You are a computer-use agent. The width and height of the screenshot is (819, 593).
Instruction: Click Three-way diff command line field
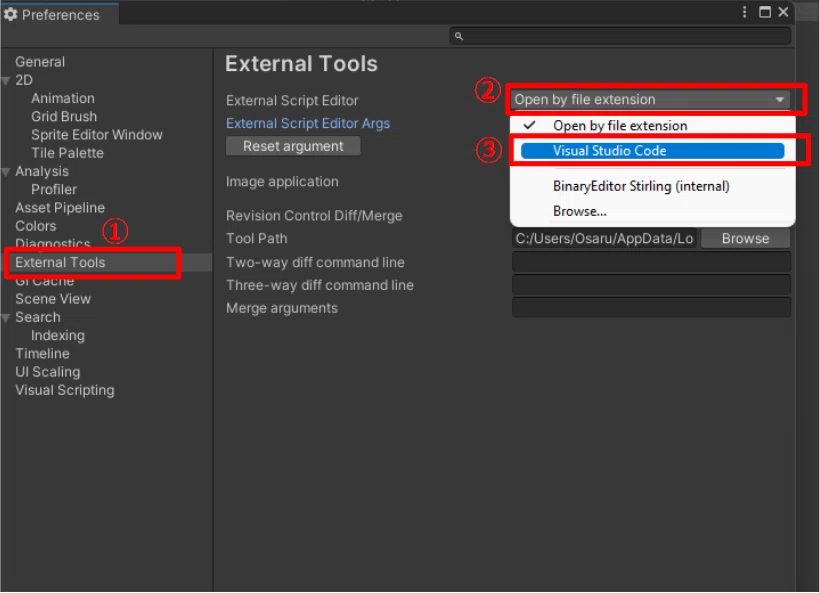[651, 285]
